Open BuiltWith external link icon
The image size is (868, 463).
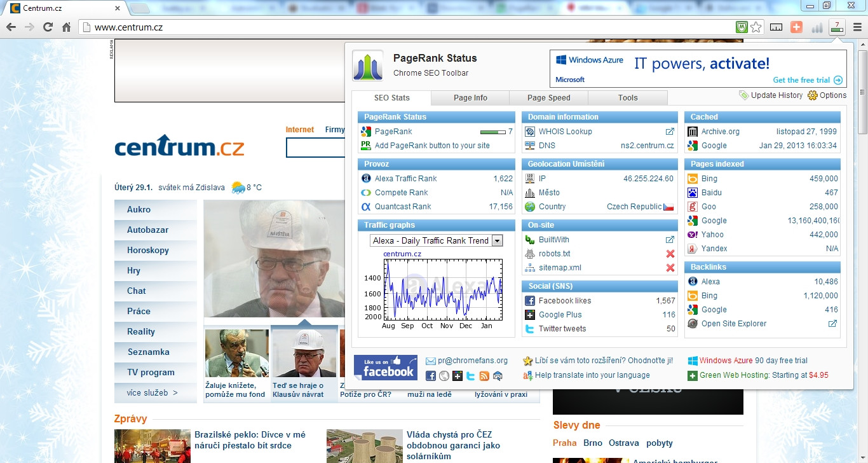[670, 240]
